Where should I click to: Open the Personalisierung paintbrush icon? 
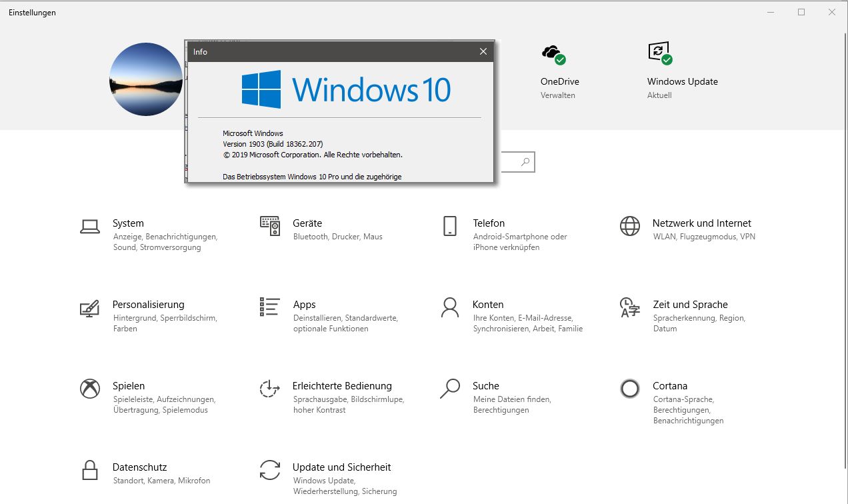[89, 308]
